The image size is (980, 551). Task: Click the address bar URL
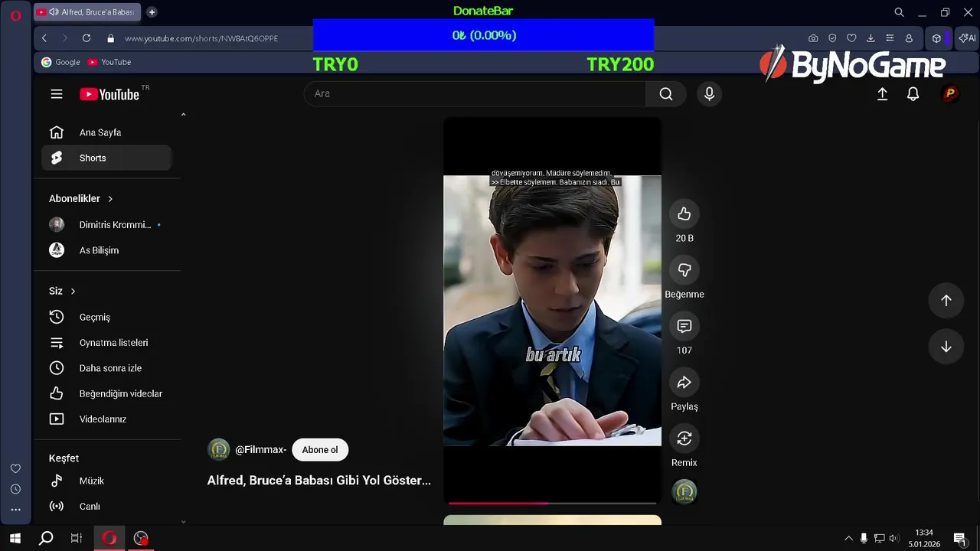click(x=201, y=38)
